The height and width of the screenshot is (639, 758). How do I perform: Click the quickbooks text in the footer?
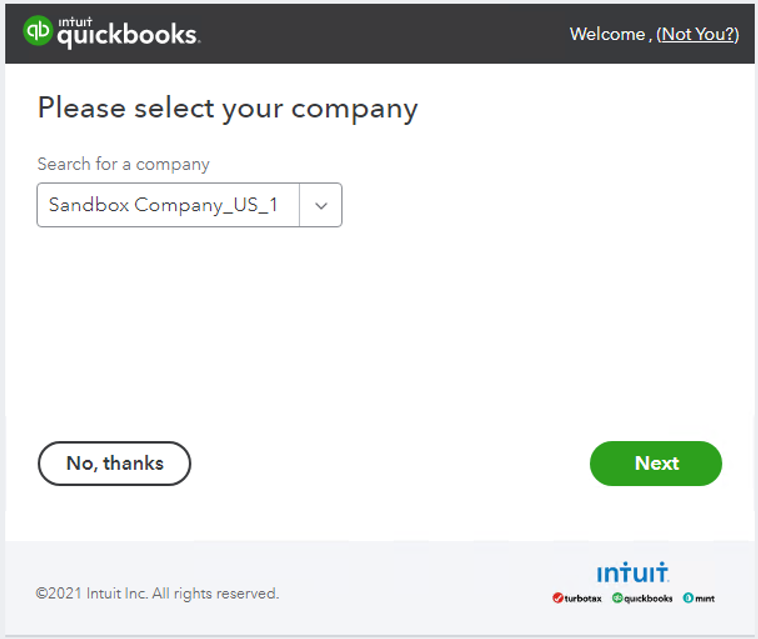point(648,599)
